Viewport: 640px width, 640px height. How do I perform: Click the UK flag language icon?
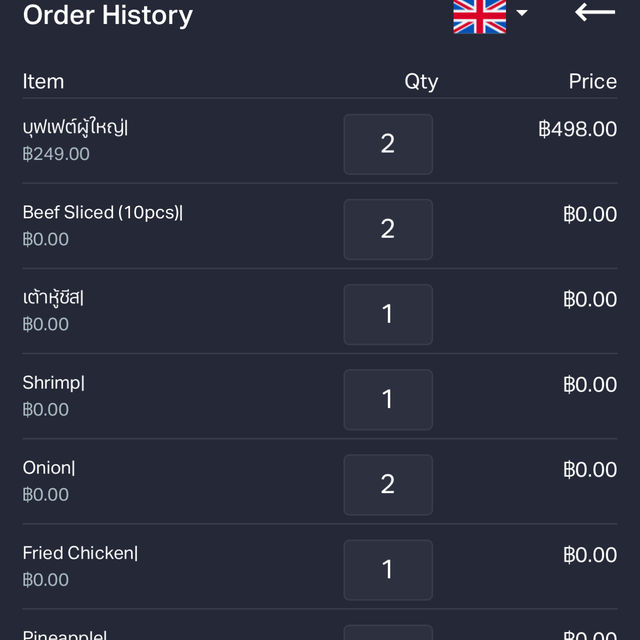tap(480, 16)
